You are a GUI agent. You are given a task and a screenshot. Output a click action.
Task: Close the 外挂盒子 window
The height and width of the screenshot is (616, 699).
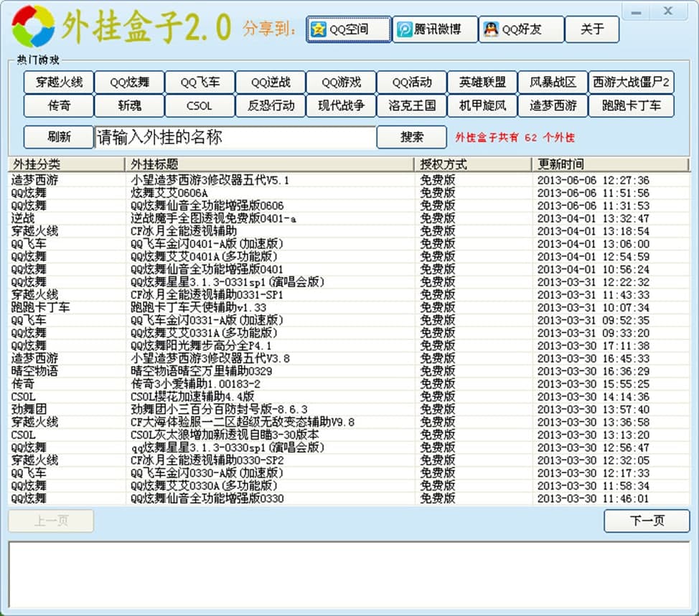pyautogui.click(x=668, y=11)
